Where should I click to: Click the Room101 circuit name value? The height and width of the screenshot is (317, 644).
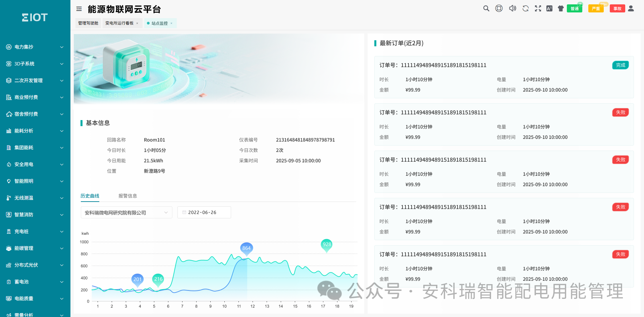[x=155, y=140]
